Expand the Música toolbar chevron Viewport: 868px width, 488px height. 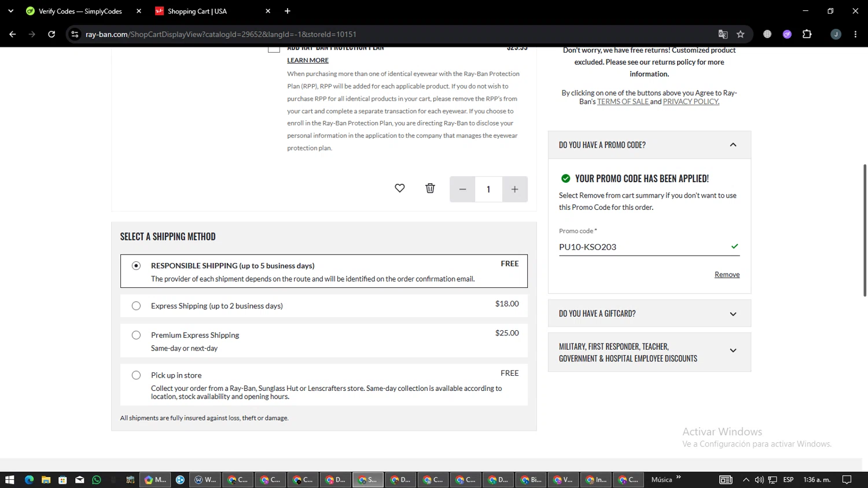click(x=678, y=477)
